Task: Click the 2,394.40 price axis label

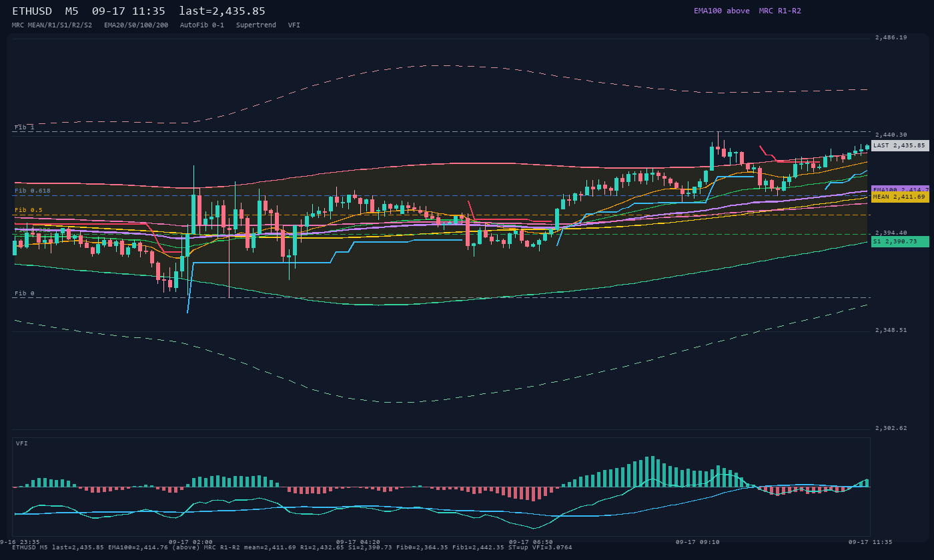Action: tap(891, 233)
